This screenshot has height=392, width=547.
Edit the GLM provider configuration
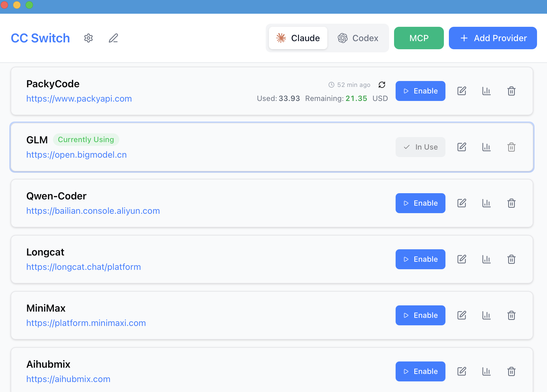[462, 147]
